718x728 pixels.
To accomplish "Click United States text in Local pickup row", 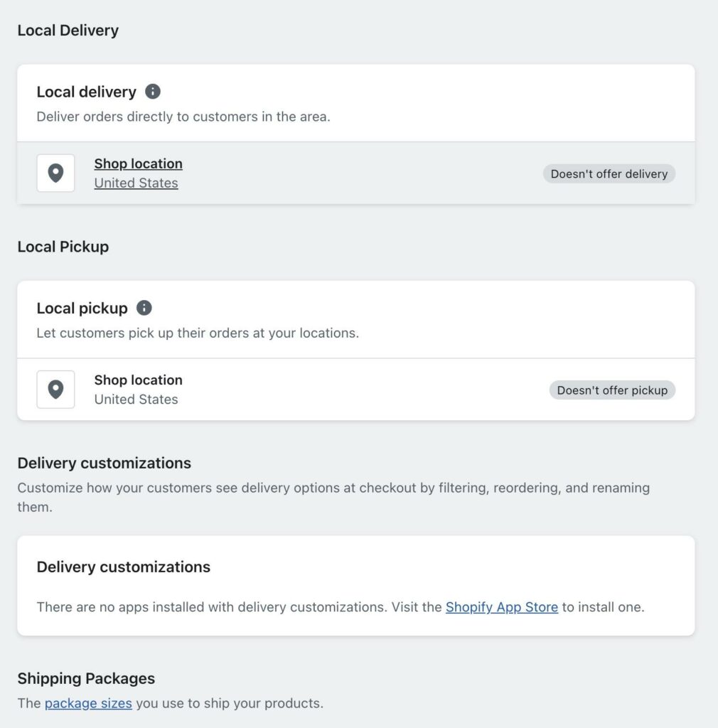I will tap(136, 400).
